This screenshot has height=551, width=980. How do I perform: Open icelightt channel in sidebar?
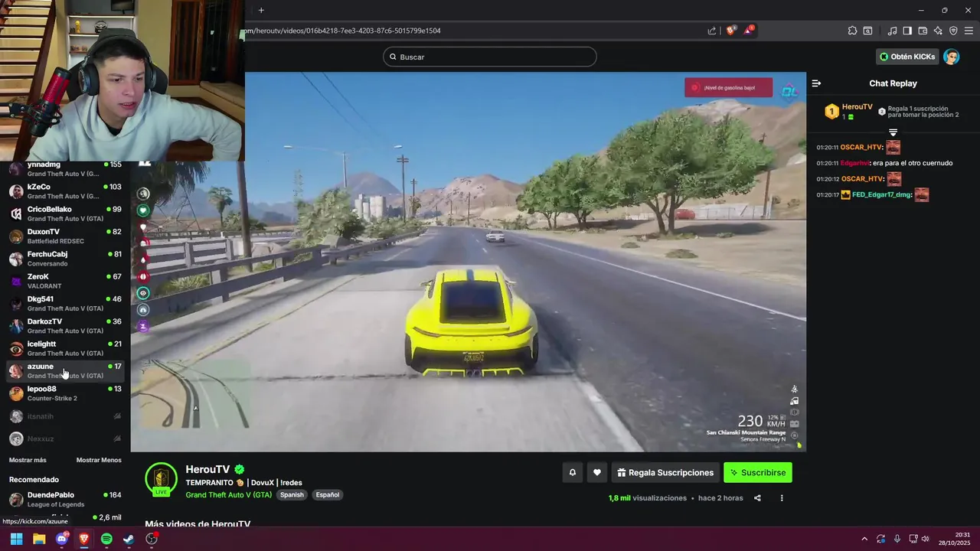coord(65,348)
